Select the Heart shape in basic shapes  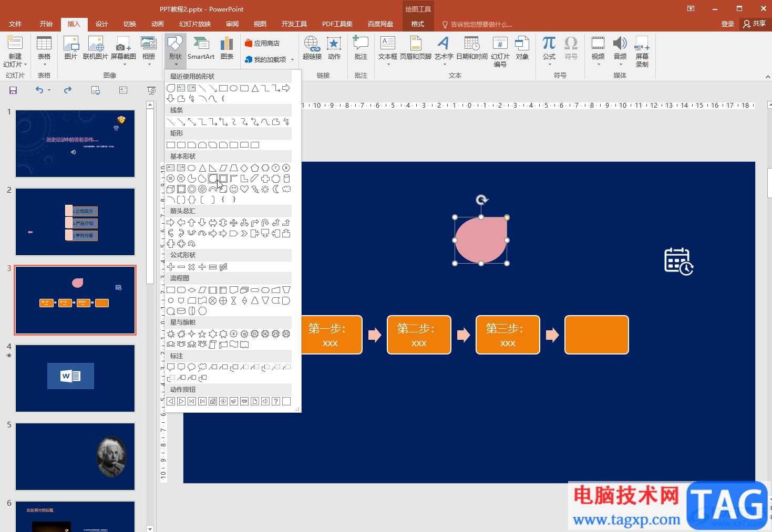click(244, 189)
